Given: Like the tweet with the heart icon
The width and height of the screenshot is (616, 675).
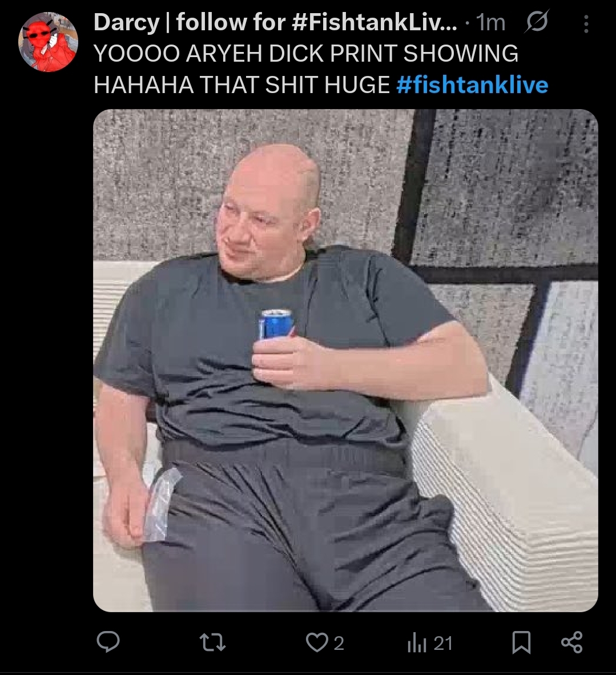Looking at the screenshot, I should pos(316,642).
